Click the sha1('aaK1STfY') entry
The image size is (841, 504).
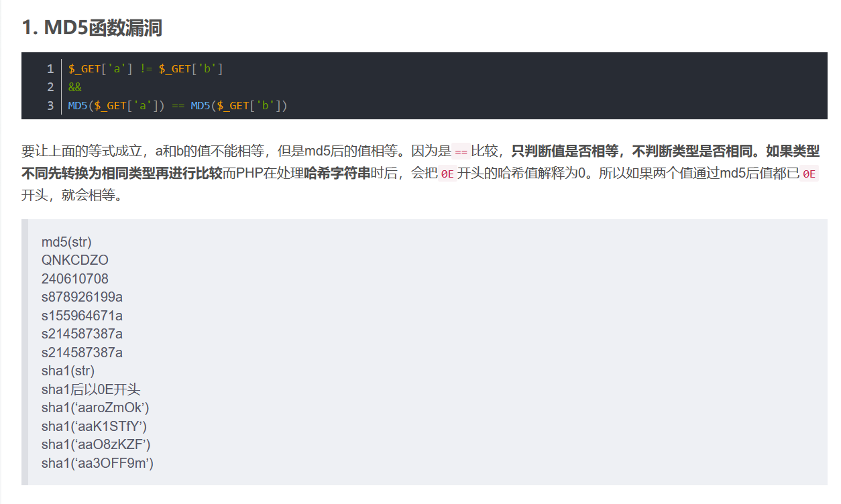click(94, 426)
